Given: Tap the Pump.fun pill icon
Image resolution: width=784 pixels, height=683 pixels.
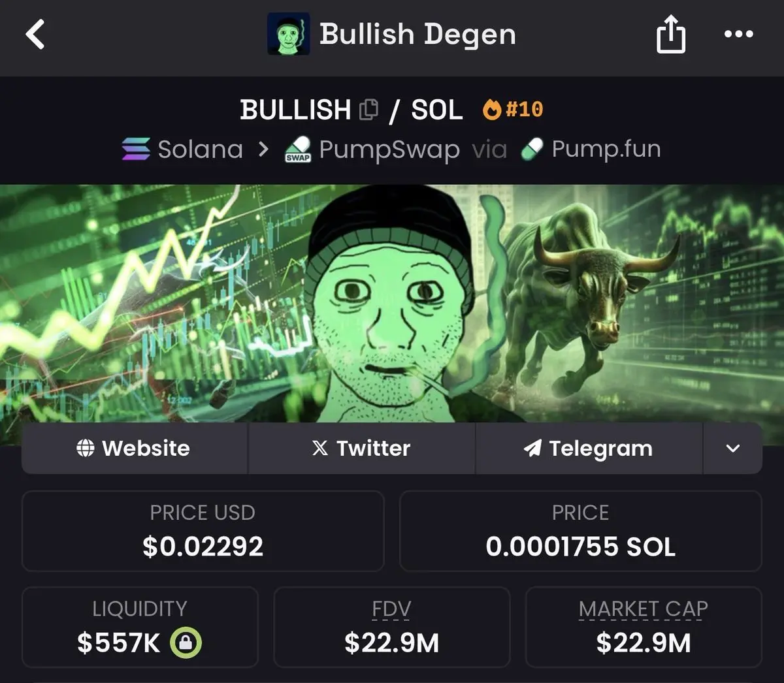Looking at the screenshot, I should pyautogui.click(x=532, y=150).
